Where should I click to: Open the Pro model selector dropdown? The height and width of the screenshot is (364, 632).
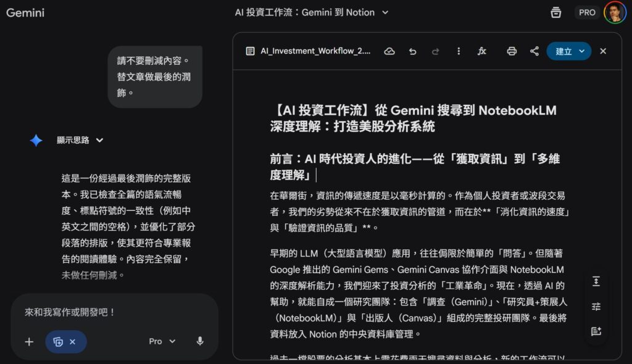(162, 341)
